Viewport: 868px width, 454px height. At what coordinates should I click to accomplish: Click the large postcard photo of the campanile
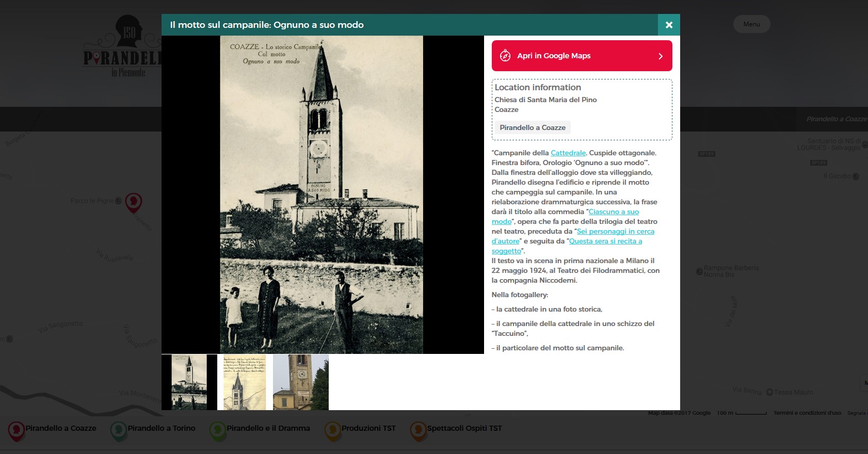coord(322,194)
